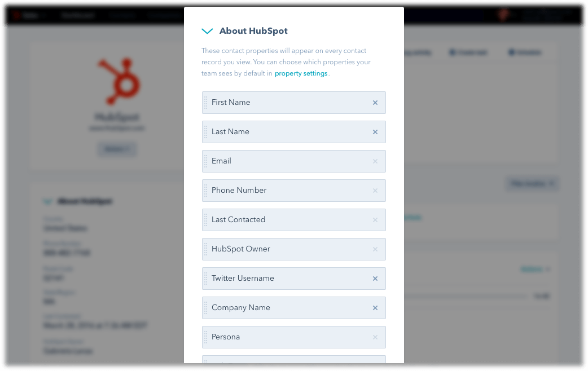This screenshot has width=588, height=371.
Task: Click the HubSpot sprocket logo in navigation
Action: coord(17,15)
